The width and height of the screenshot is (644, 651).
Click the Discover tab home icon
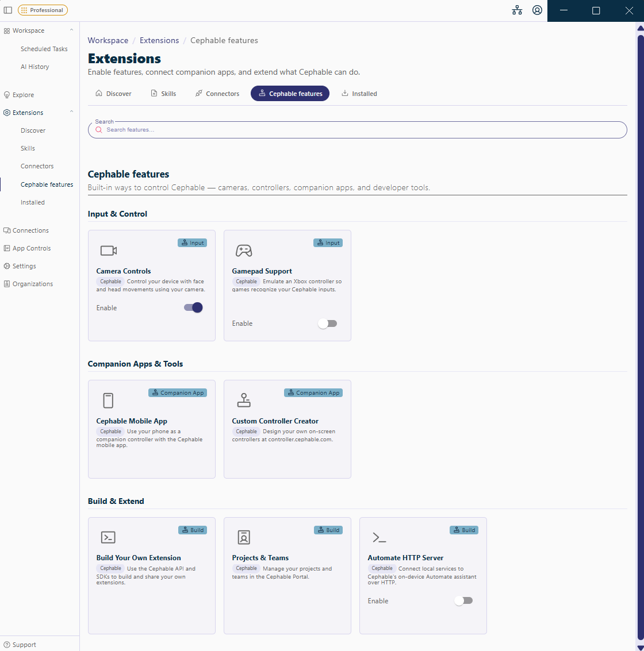tap(99, 93)
